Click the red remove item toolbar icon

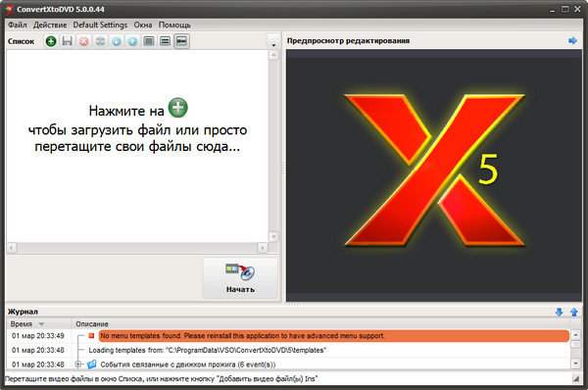[83, 41]
